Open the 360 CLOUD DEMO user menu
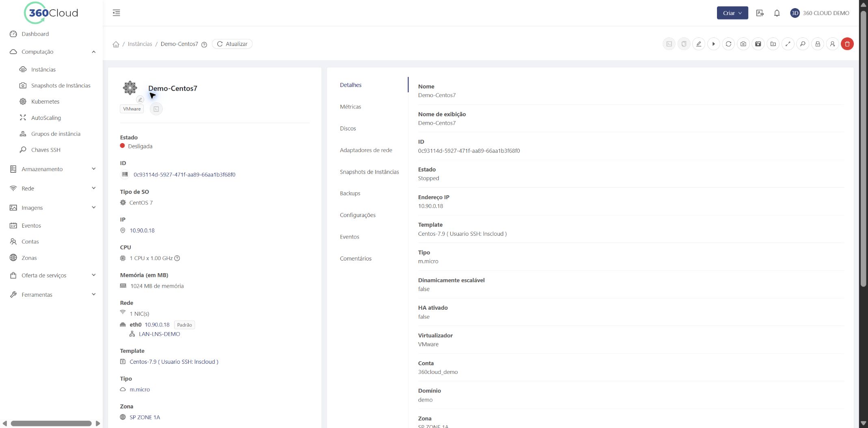This screenshot has width=868, height=428. (x=820, y=13)
